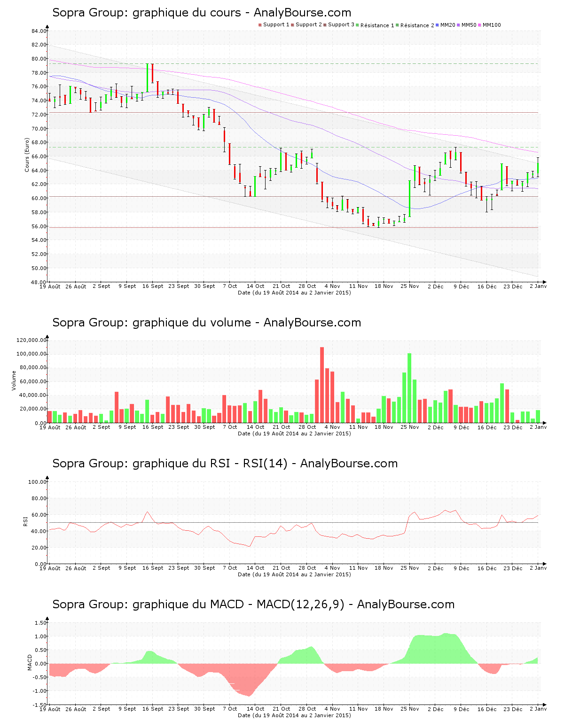Click the MM100 pink legend swatch
Screen dimensions: 564x728
coord(480,25)
